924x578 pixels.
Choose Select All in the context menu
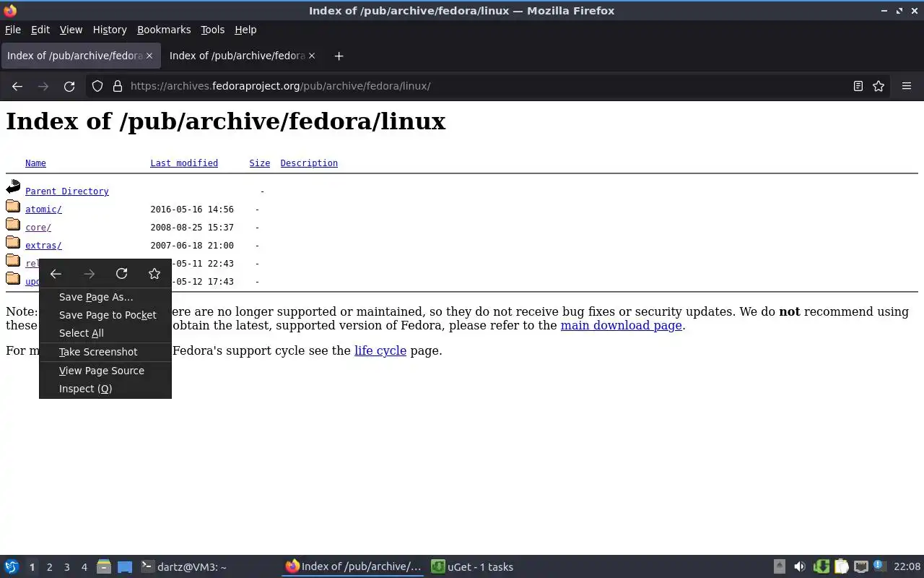coord(105,333)
